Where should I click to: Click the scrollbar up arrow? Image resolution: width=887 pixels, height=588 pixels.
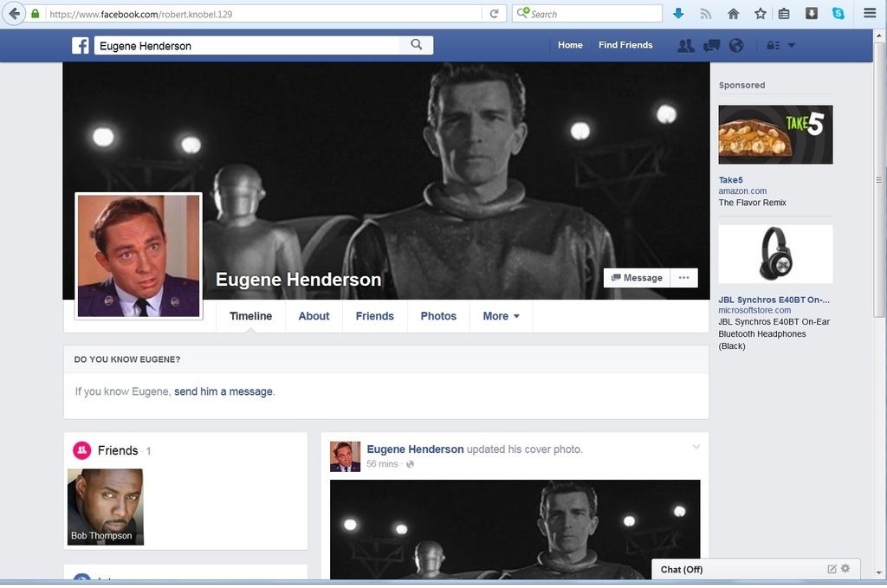pyautogui.click(x=878, y=35)
